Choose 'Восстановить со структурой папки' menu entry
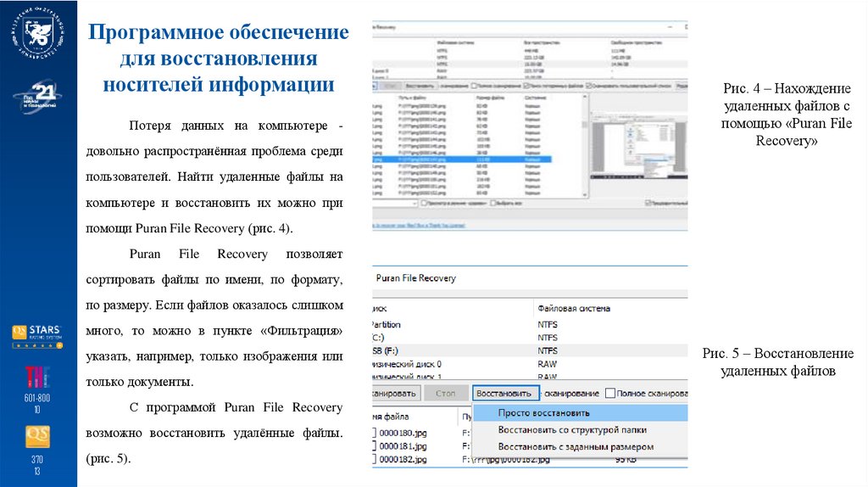This screenshot has height=487, width=868. [x=572, y=430]
